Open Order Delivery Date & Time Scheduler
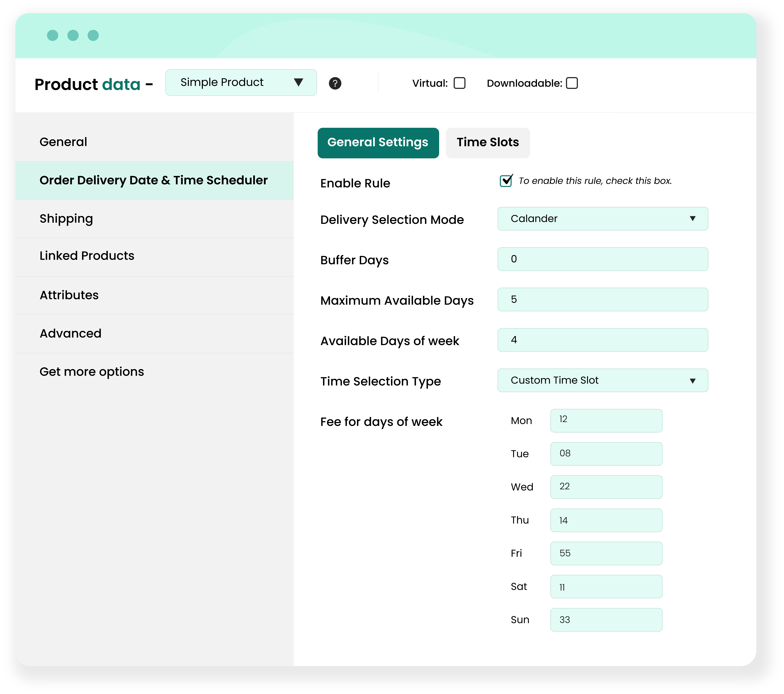784x694 pixels. (153, 180)
